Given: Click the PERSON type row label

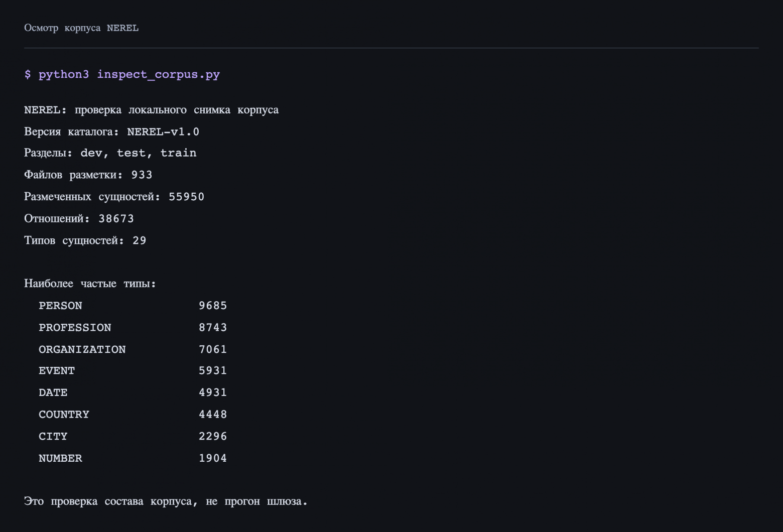Looking at the screenshot, I should pos(60,306).
